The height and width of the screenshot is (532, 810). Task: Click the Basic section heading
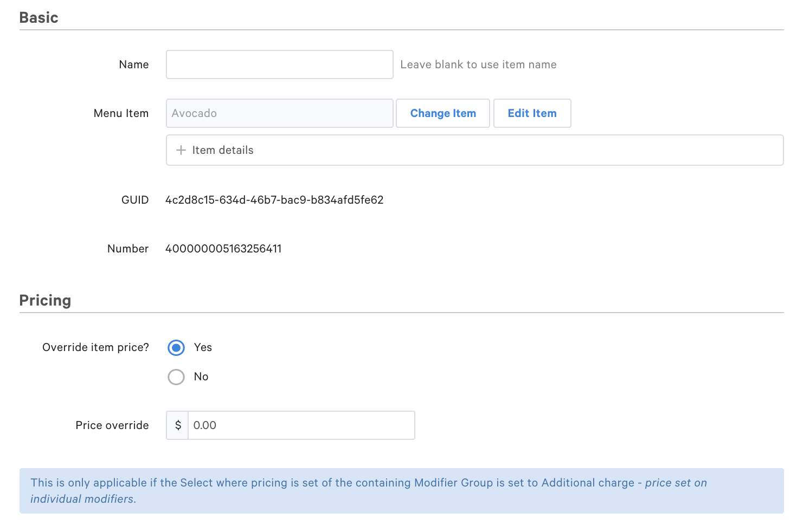(38, 17)
